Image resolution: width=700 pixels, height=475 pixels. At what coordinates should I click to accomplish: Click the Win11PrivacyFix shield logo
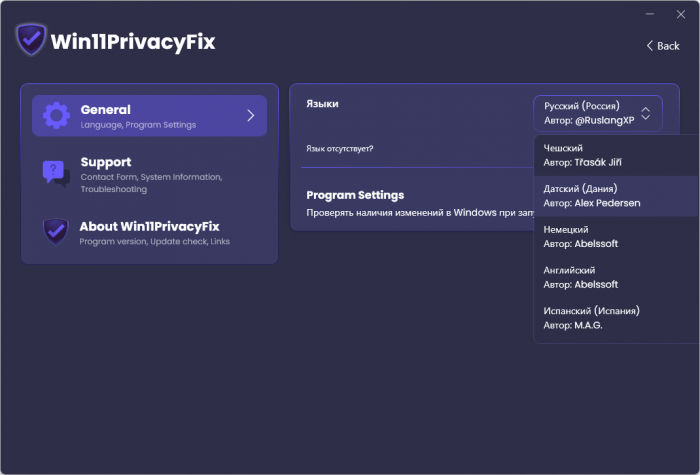pos(32,40)
